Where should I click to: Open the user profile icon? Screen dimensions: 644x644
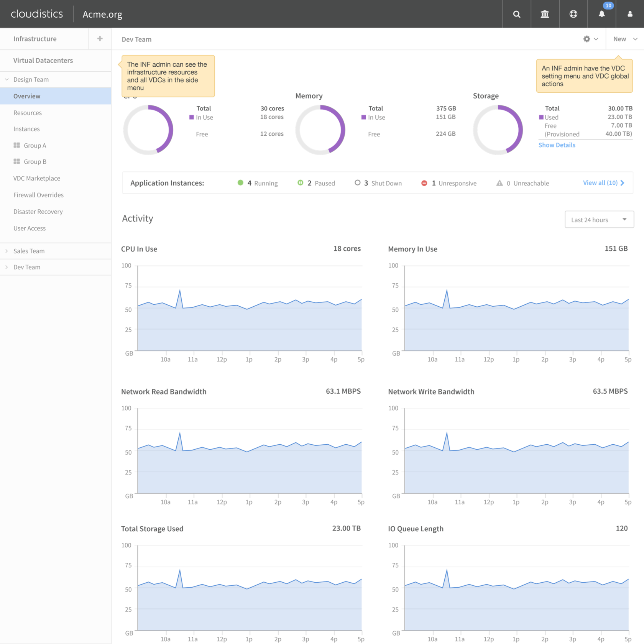[x=630, y=14]
